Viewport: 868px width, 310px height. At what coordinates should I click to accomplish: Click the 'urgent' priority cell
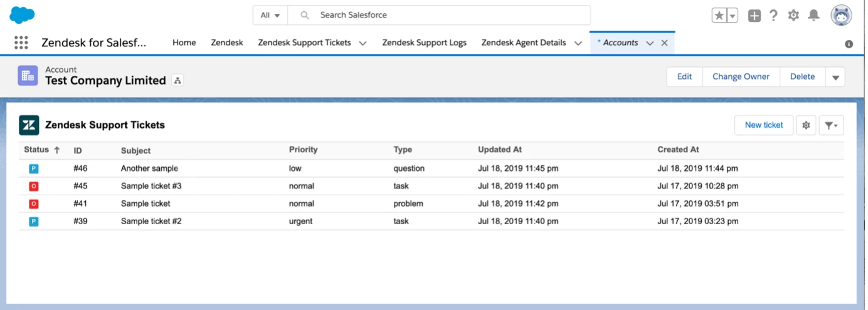[301, 221]
